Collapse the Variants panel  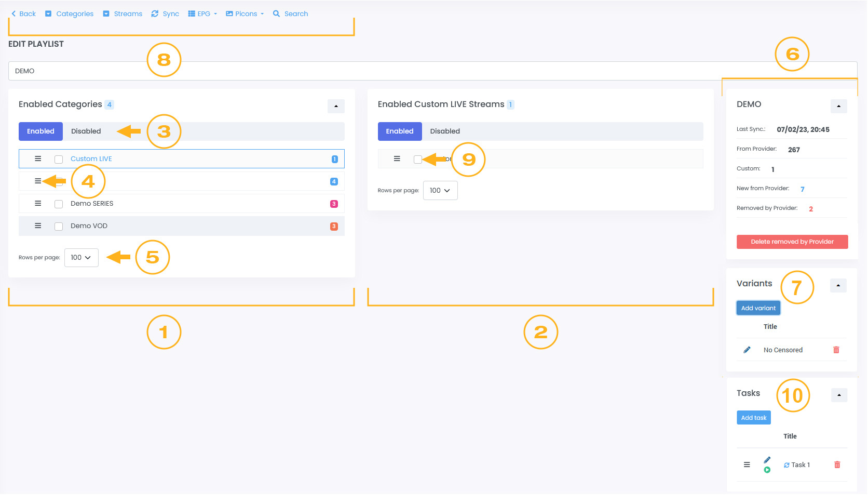[838, 285]
